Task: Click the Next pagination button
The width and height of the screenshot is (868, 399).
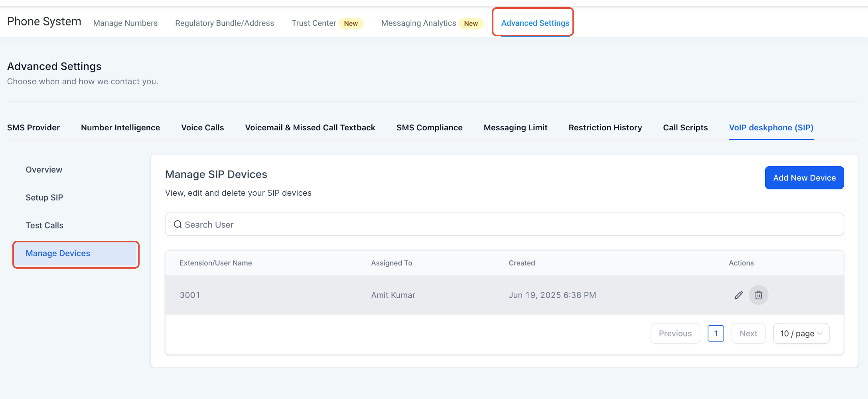Action: [748, 334]
